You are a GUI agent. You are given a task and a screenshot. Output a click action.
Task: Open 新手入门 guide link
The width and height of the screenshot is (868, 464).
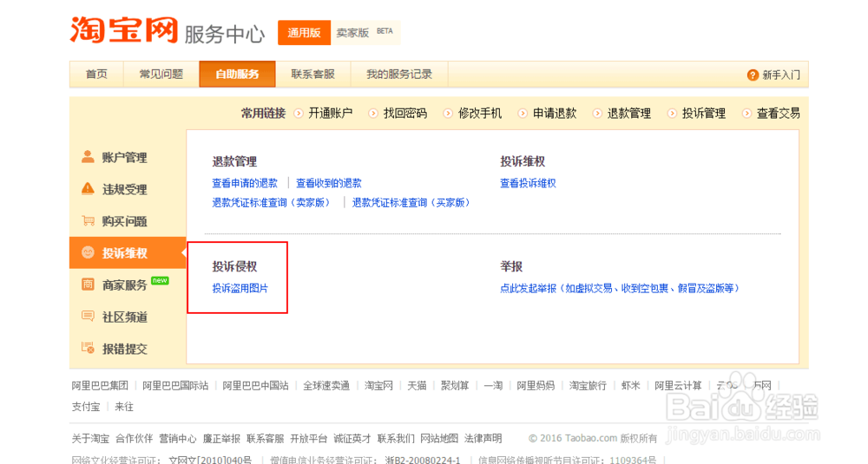[781, 75]
